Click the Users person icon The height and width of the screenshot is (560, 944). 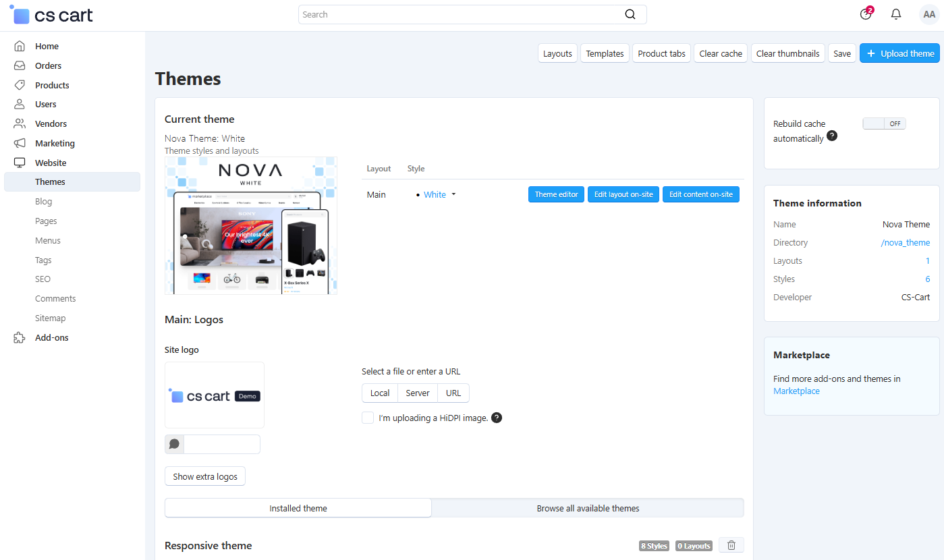[x=20, y=105]
